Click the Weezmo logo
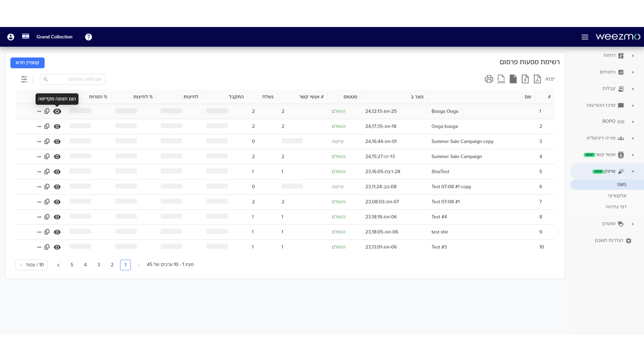This screenshot has width=644, height=362. pyautogui.click(x=618, y=37)
